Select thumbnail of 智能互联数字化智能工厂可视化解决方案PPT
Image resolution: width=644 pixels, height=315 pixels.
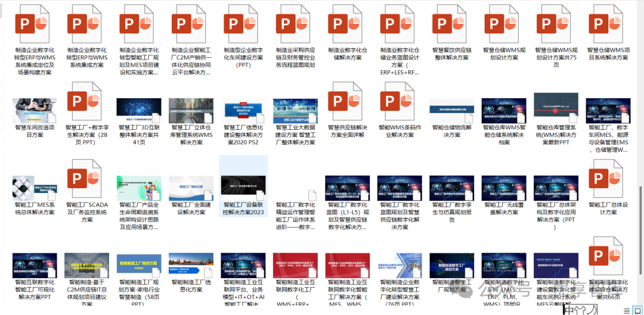coord(35,266)
